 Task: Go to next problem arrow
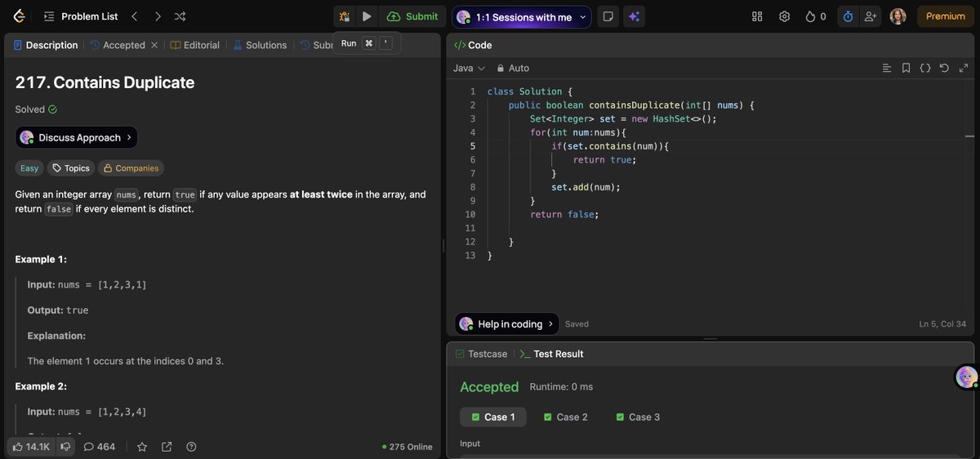158,16
